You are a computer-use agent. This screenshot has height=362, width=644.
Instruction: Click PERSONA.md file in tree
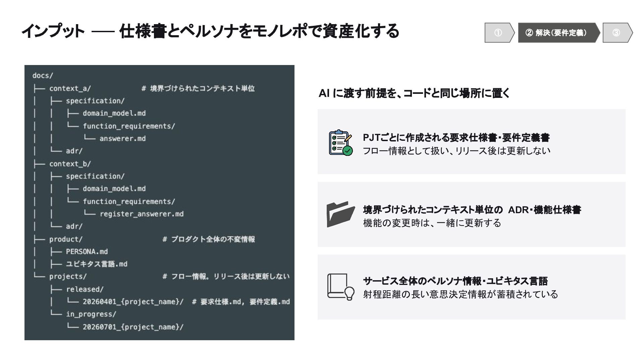(x=87, y=252)
